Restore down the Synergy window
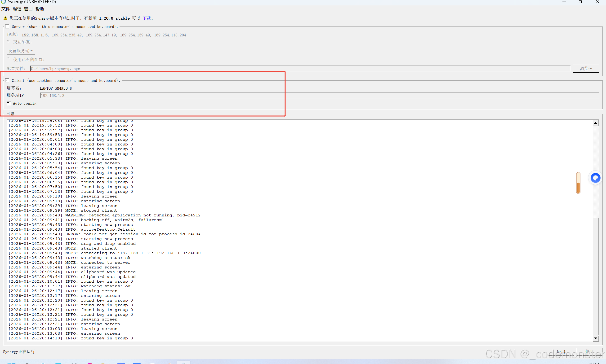The image size is (606, 364). [580, 2]
